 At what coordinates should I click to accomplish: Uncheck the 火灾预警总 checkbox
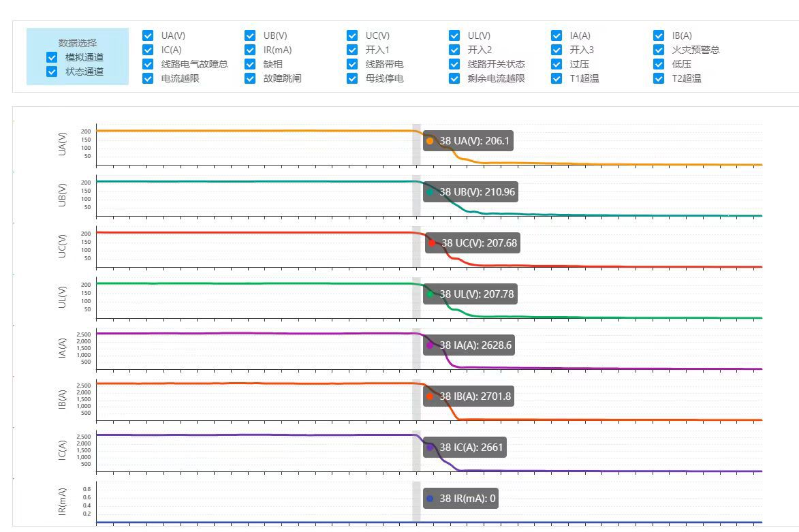659,50
